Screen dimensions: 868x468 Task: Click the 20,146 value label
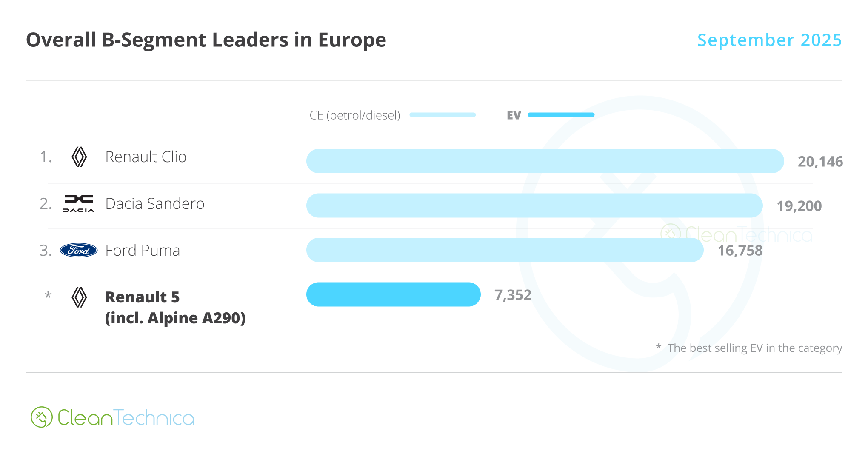(x=820, y=162)
